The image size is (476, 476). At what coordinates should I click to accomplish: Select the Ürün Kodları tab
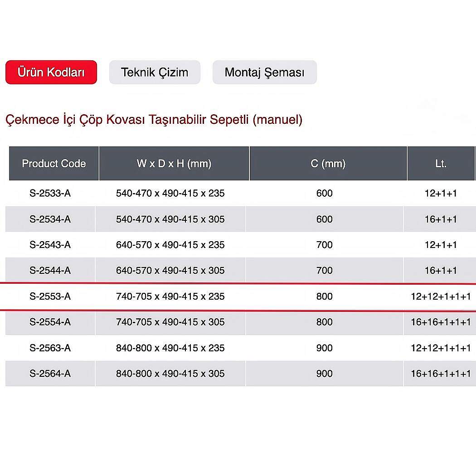[x=51, y=72]
